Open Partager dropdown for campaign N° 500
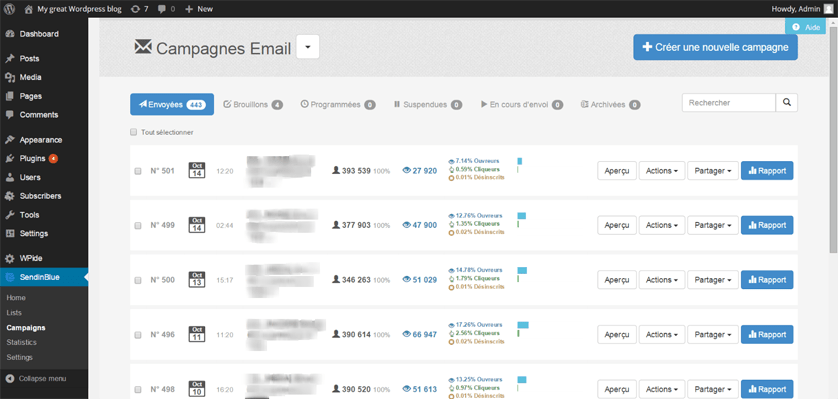The image size is (838, 399). click(713, 280)
